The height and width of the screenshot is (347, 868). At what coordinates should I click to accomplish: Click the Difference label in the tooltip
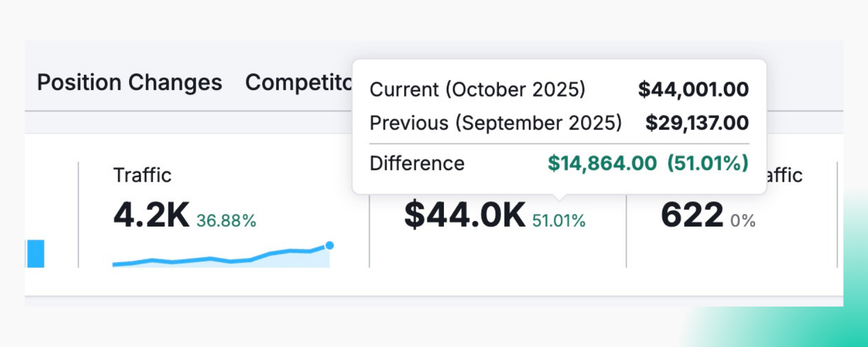pos(417,164)
